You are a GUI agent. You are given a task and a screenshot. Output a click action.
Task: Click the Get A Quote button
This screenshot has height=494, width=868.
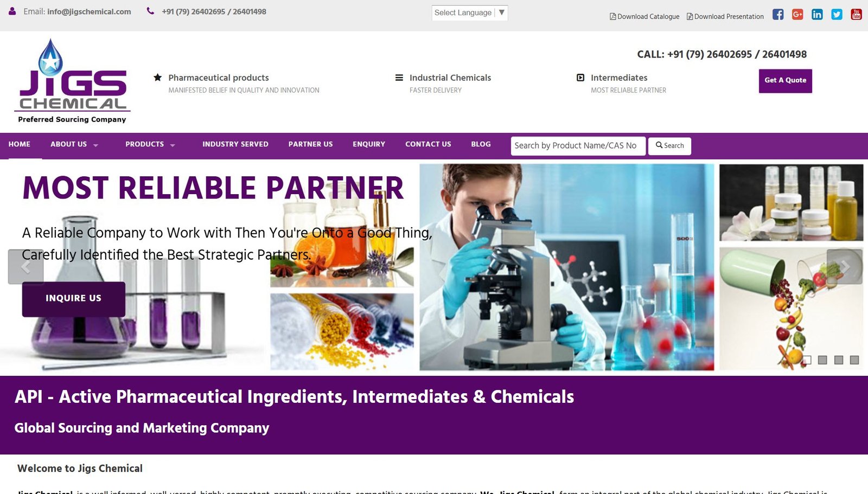pos(786,81)
